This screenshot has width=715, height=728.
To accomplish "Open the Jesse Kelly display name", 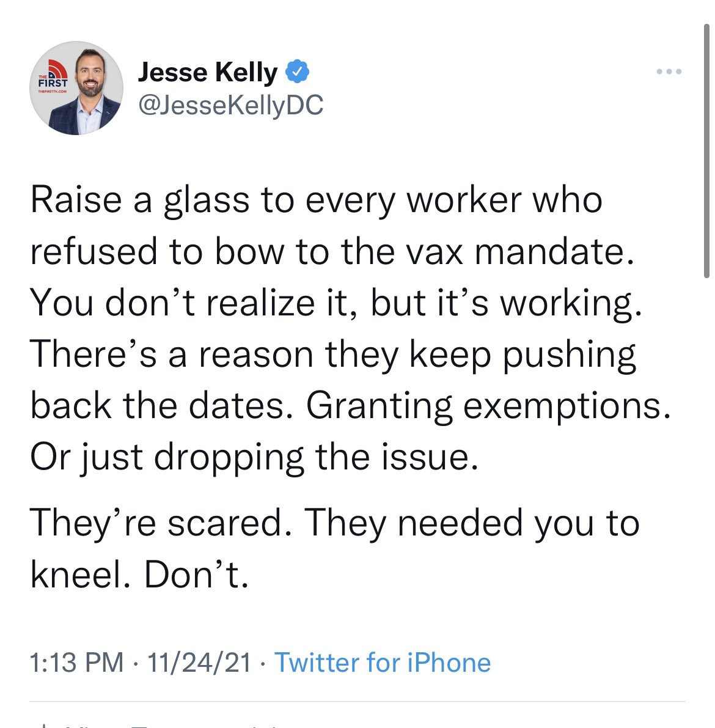I will (208, 72).
